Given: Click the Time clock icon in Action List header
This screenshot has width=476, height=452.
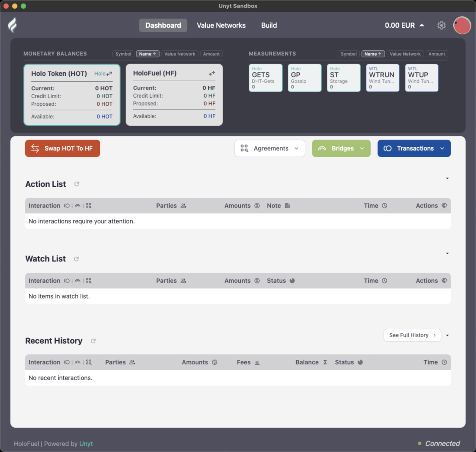Looking at the screenshot, I should pyautogui.click(x=384, y=206).
